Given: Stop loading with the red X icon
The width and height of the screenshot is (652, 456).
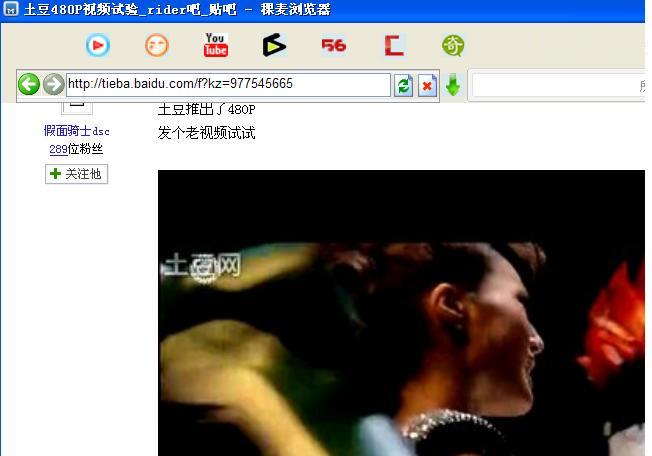Looking at the screenshot, I should click(427, 85).
